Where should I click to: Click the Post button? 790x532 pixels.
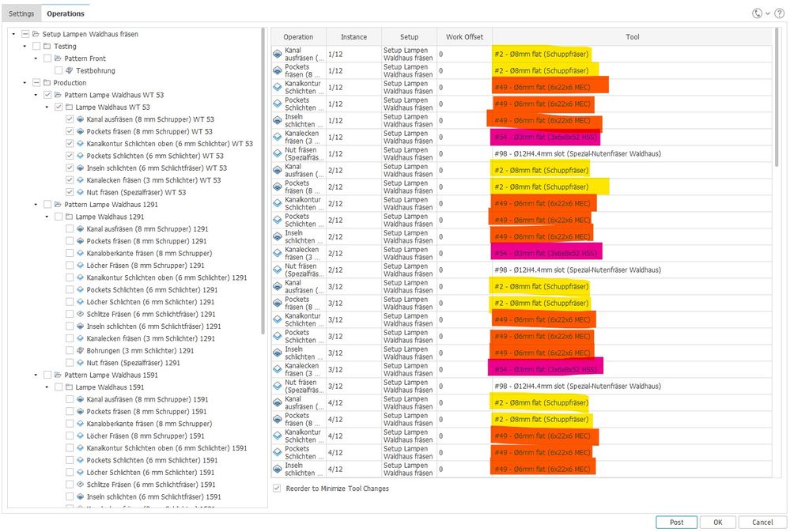[677, 522]
